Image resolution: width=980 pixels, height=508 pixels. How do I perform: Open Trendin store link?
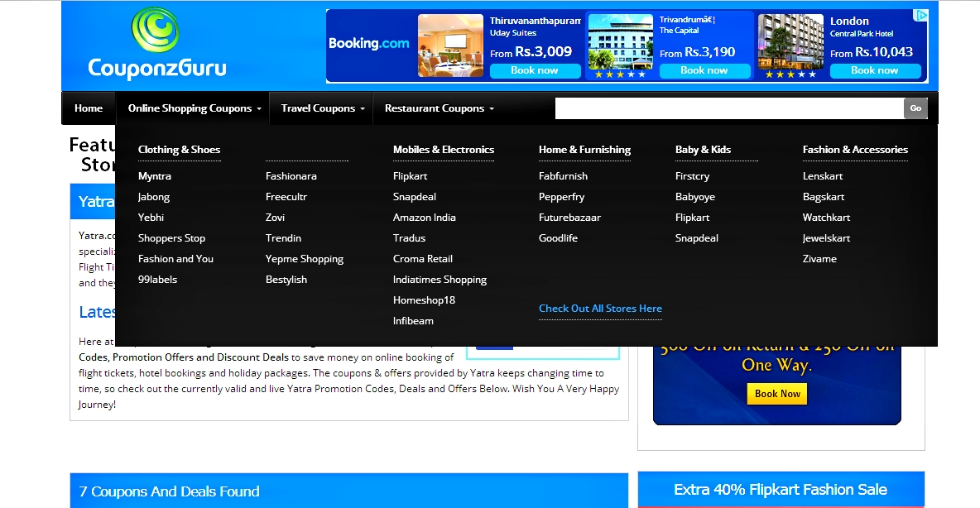(x=283, y=238)
